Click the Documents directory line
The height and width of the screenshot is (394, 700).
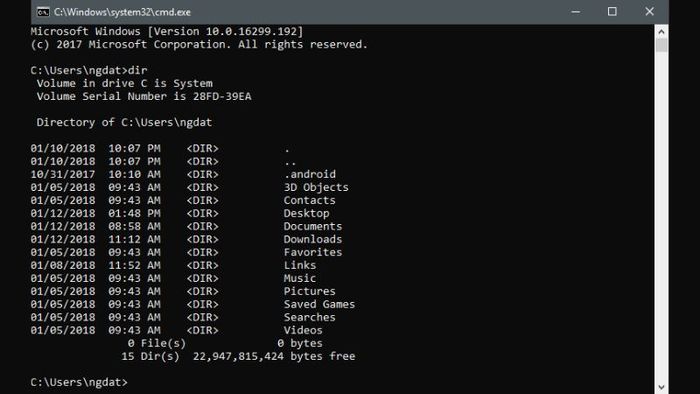[x=186, y=226]
